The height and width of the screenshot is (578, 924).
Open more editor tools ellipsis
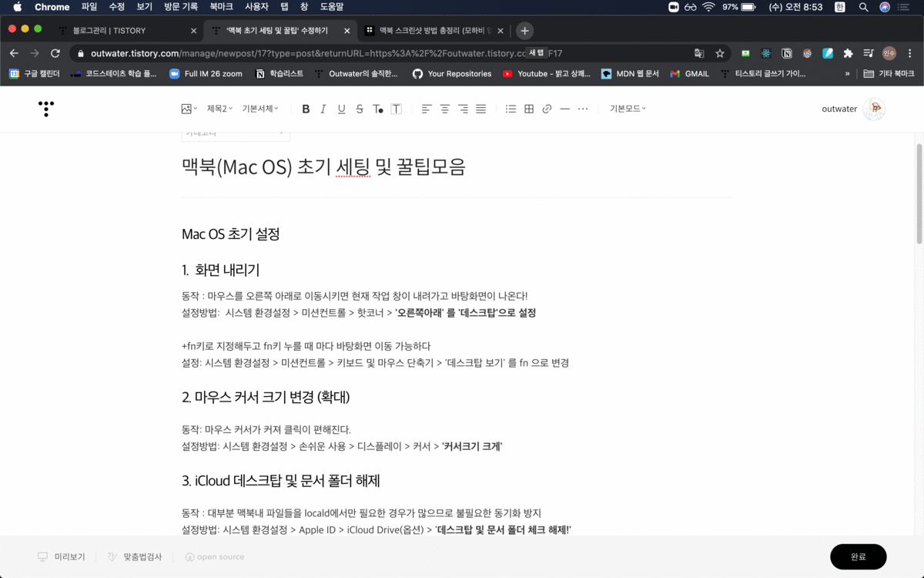click(583, 109)
